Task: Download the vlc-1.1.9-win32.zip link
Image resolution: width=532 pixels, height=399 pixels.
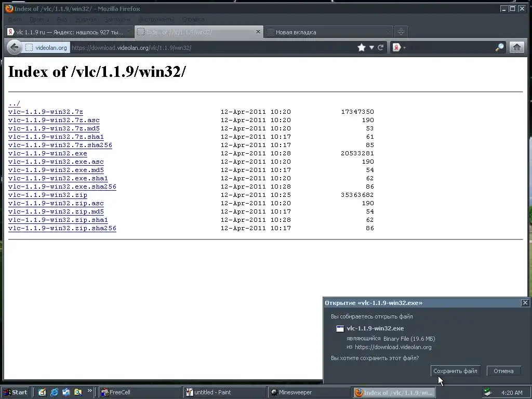Action: 47,195
